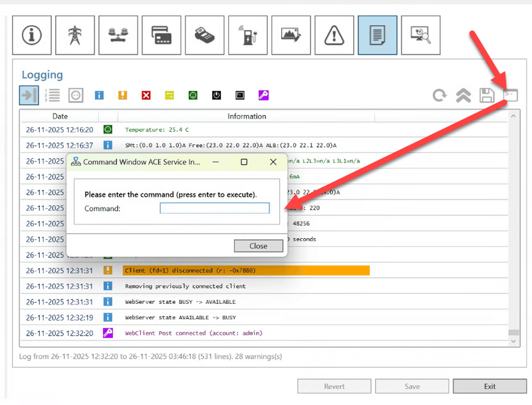
Task: Toggle the red error message filter
Action: pos(146,95)
